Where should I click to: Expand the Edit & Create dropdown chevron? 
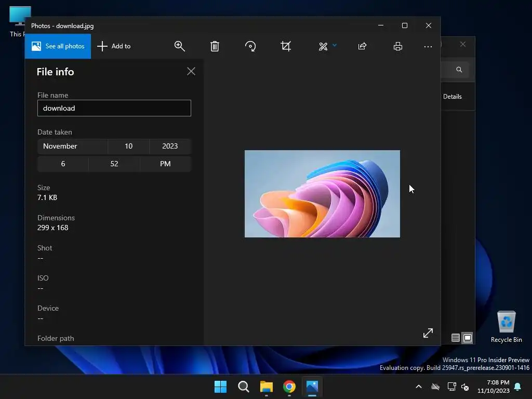[x=335, y=45]
